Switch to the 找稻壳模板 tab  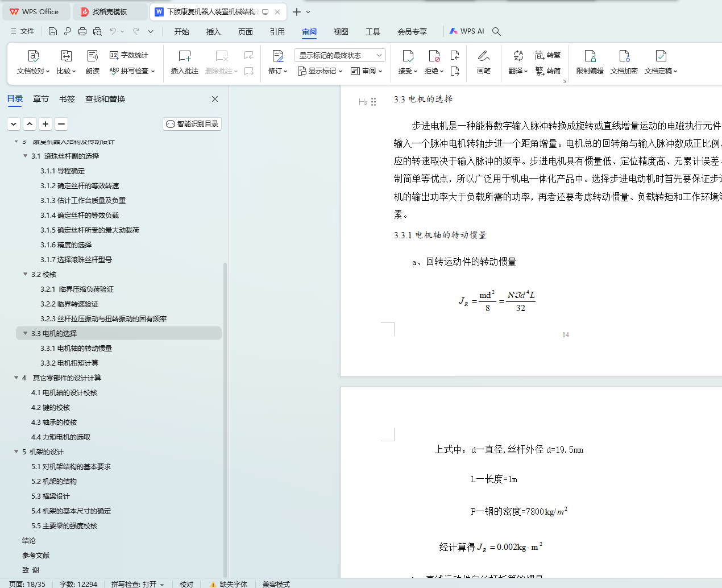[x=111, y=11]
